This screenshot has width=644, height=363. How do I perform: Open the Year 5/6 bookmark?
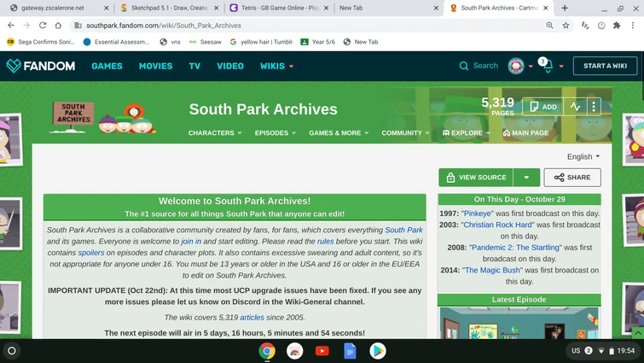[318, 42]
